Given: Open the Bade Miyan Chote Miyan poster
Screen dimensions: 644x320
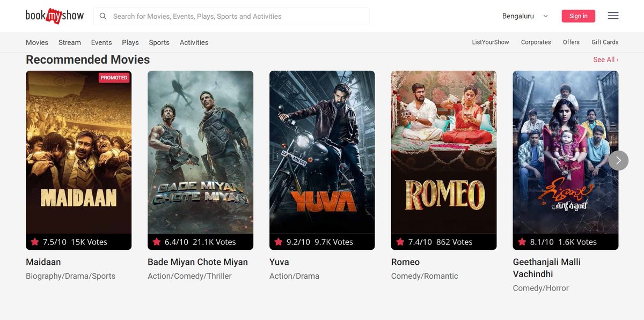Looking at the screenshot, I should pos(200,160).
